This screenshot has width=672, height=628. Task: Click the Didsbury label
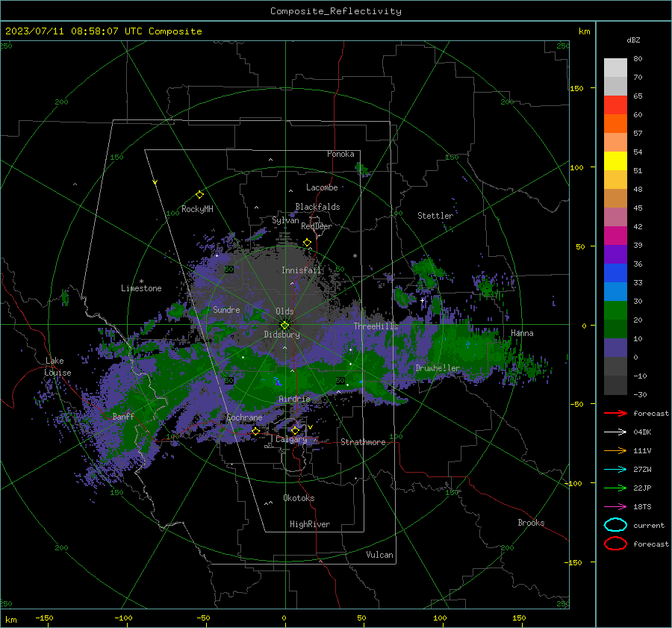(x=281, y=335)
